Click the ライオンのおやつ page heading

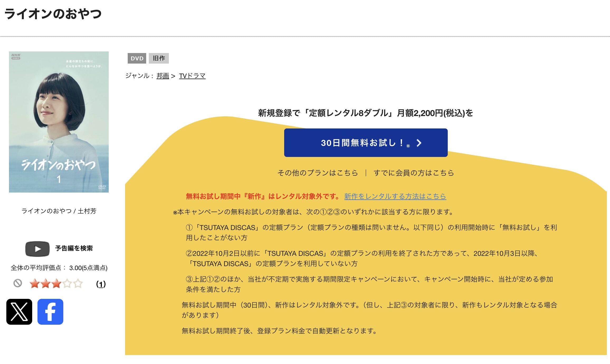pos(53,14)
